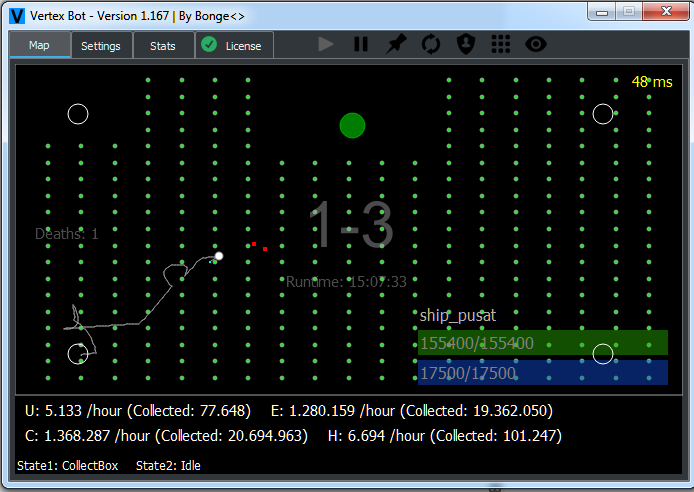Click the green License checkmark icon
This screenshot has height=492, width=694.
pos(209,45)
